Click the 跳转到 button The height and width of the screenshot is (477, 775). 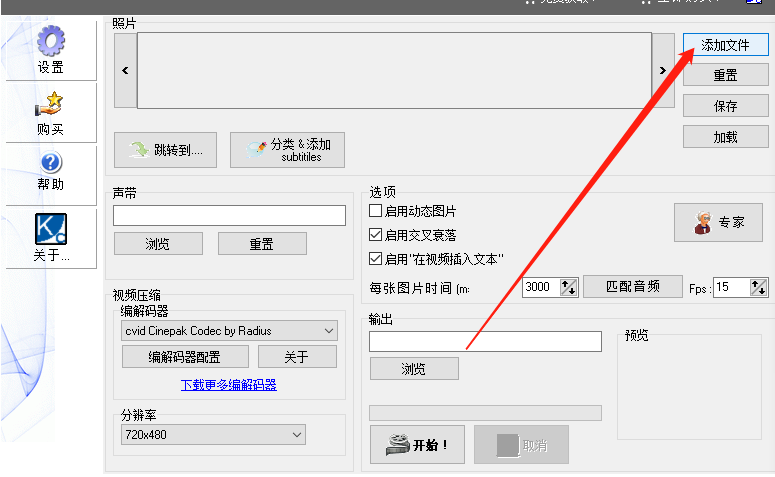tap(165, 150)
